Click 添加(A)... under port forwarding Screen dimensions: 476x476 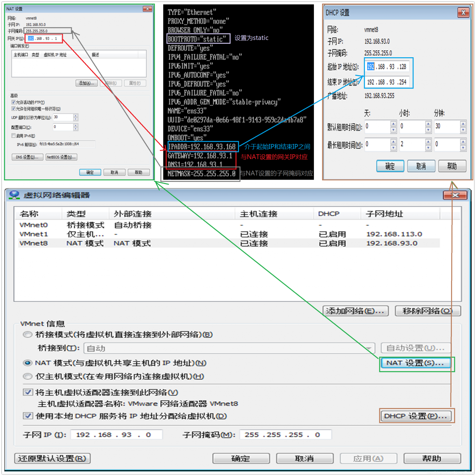tap(87, 83)
